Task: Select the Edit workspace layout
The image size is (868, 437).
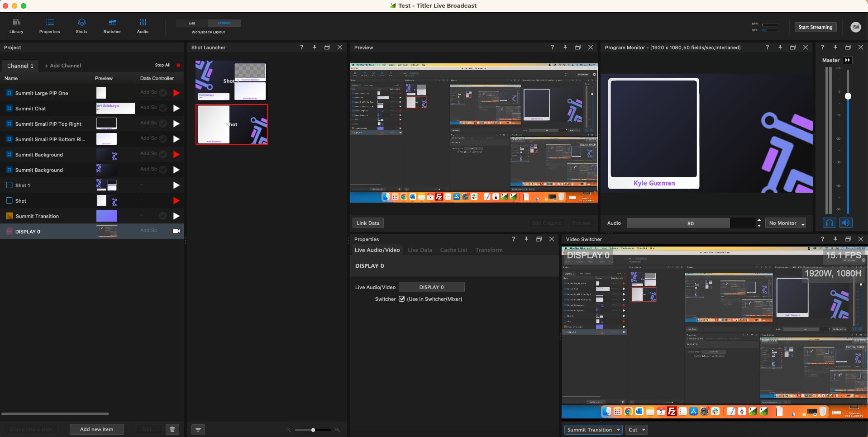Action: click(x=192, y=23)
